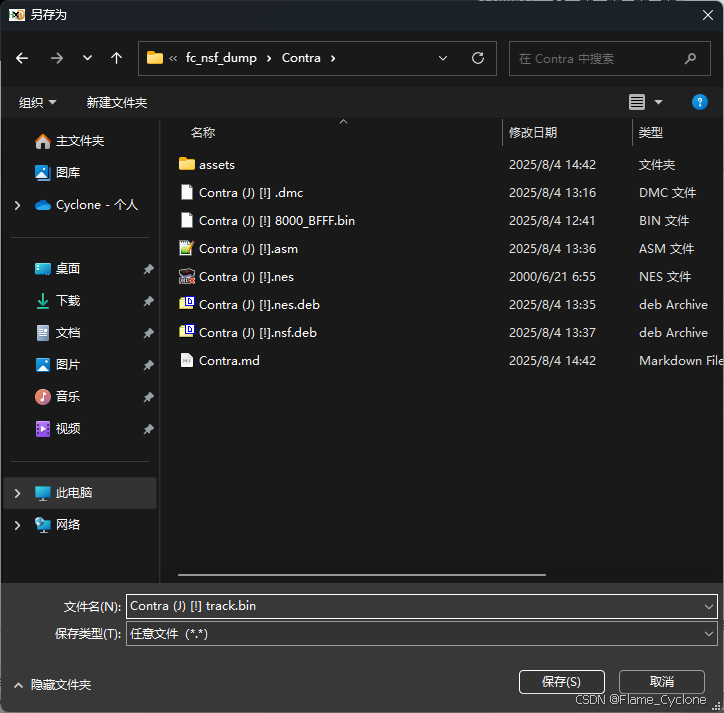Open Music (音乐) quick access folder
Viewport: 724px width, 713px height.
58,397
